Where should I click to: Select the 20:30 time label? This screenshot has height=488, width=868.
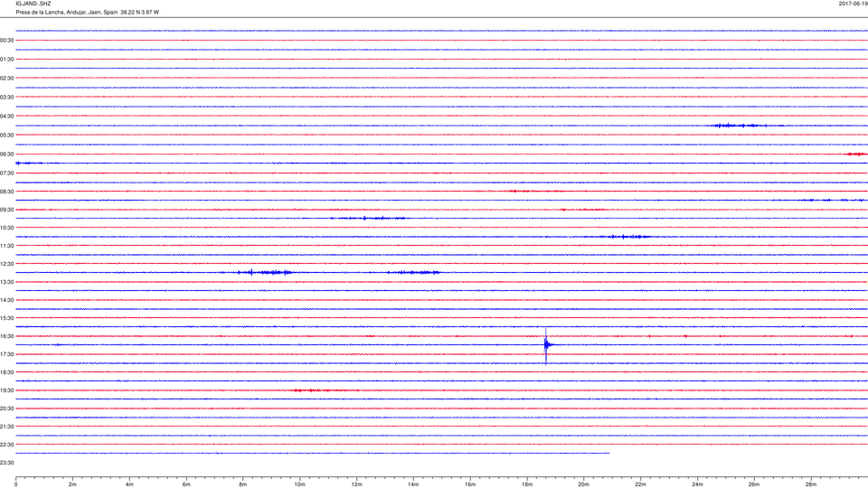(x=7, y=408)
